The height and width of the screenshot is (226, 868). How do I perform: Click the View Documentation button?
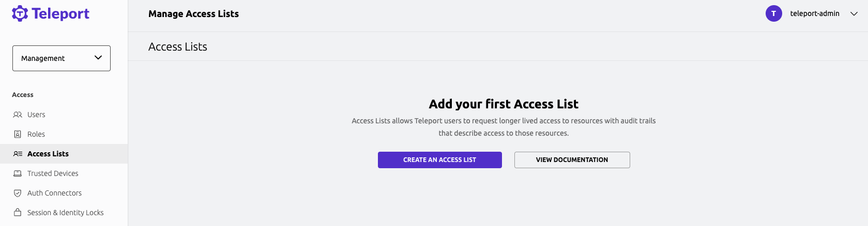(x=572, y=160)
